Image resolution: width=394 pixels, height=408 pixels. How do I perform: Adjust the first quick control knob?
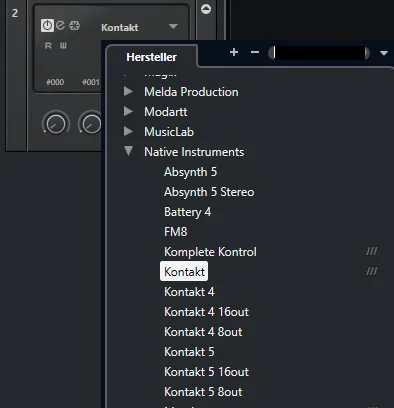(56, 123)
